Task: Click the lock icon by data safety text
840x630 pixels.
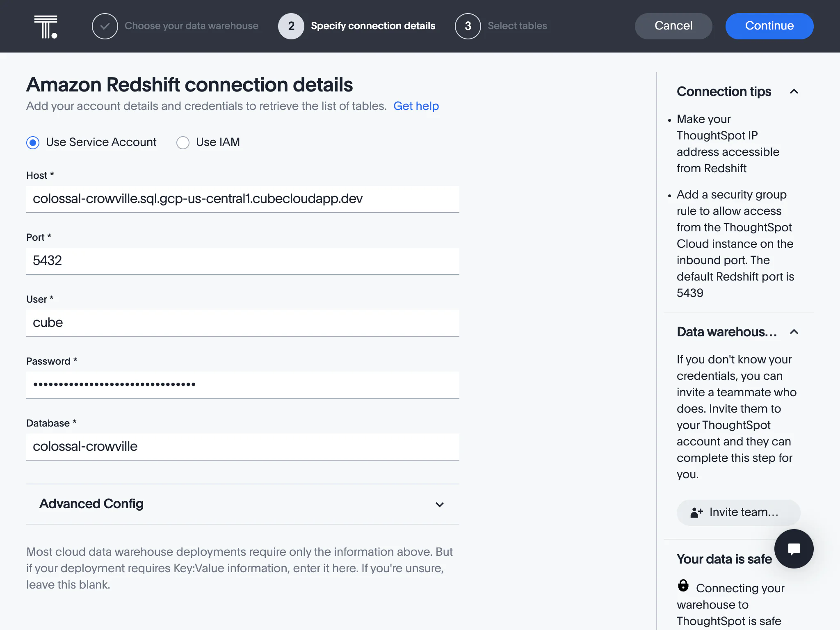Action: [683, 586]
